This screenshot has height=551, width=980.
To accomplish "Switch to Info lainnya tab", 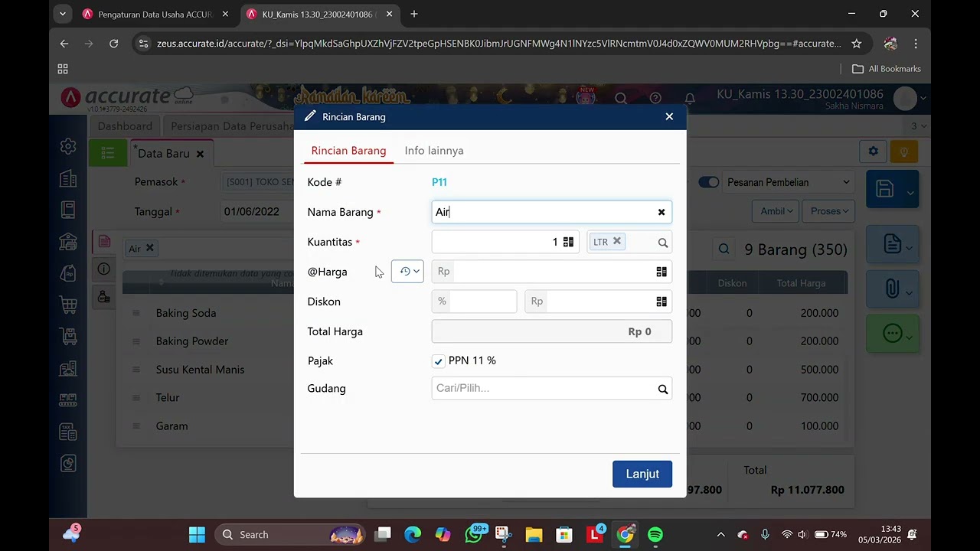I will 434,151.
